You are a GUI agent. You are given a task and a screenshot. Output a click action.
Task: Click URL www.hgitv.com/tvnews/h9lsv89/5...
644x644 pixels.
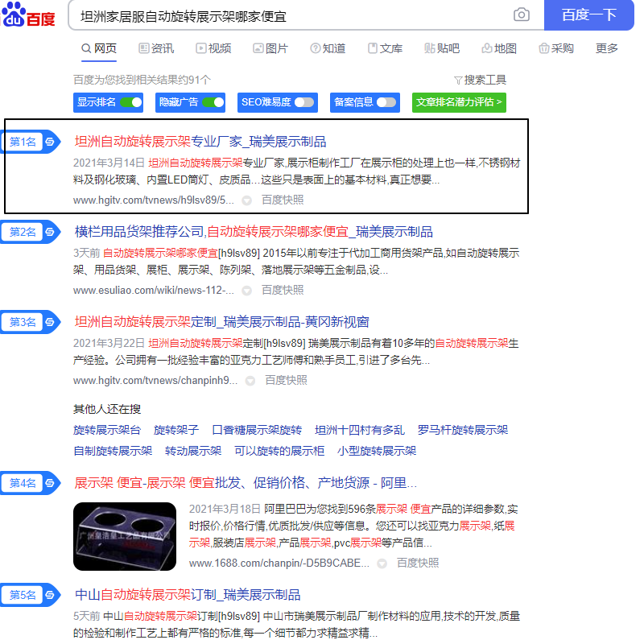click(x=154, y=200)
